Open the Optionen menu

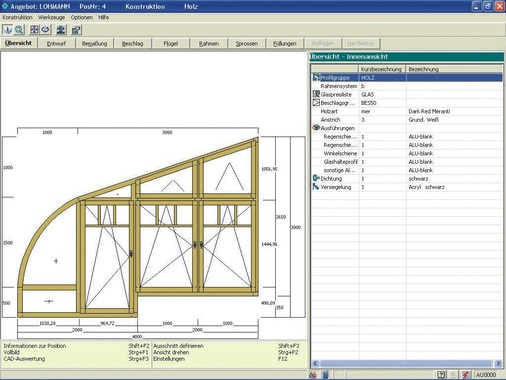pos(82,17)
